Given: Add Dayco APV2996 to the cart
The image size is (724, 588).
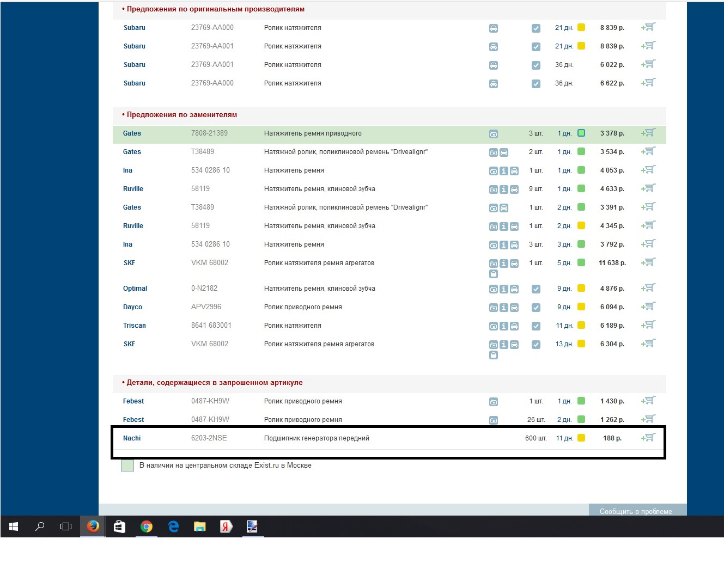Looking at the screenshot, I should point(648,307).
